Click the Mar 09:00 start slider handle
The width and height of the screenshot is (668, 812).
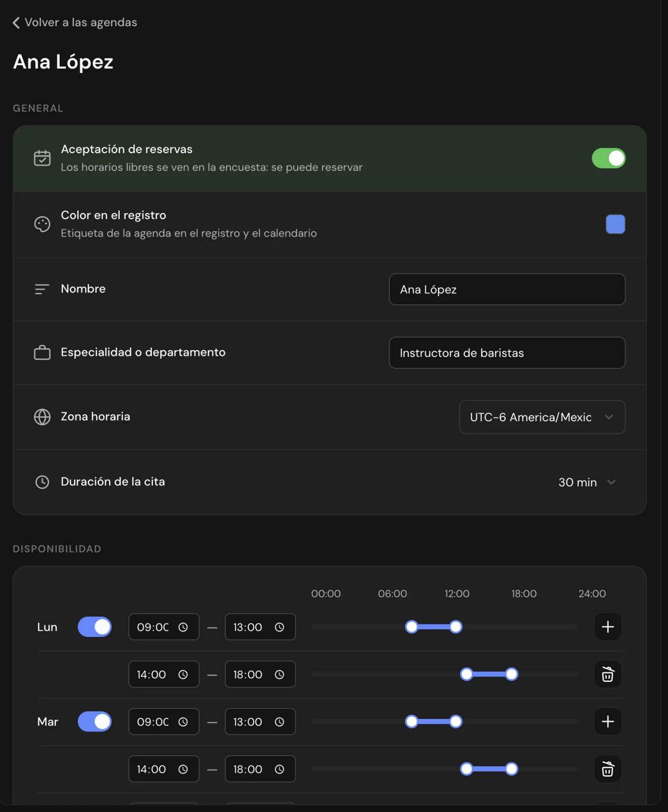(x=411, y=721)
